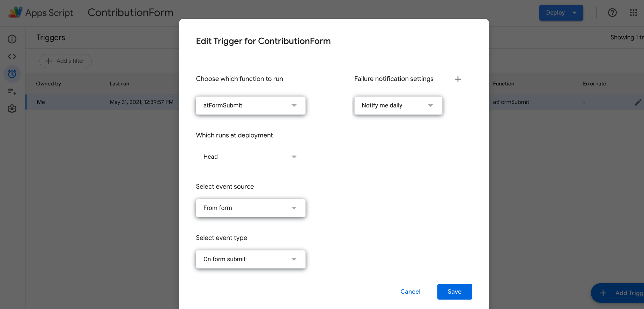Open the Executions list icon in sidebar
644x309 pixels.
click(12, 92)
